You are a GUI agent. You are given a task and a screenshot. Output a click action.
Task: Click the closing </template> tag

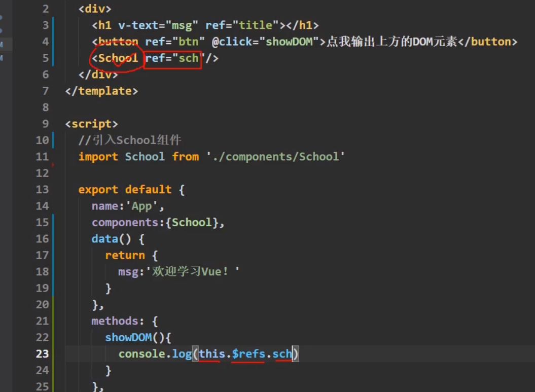click(x=102, y=91)
